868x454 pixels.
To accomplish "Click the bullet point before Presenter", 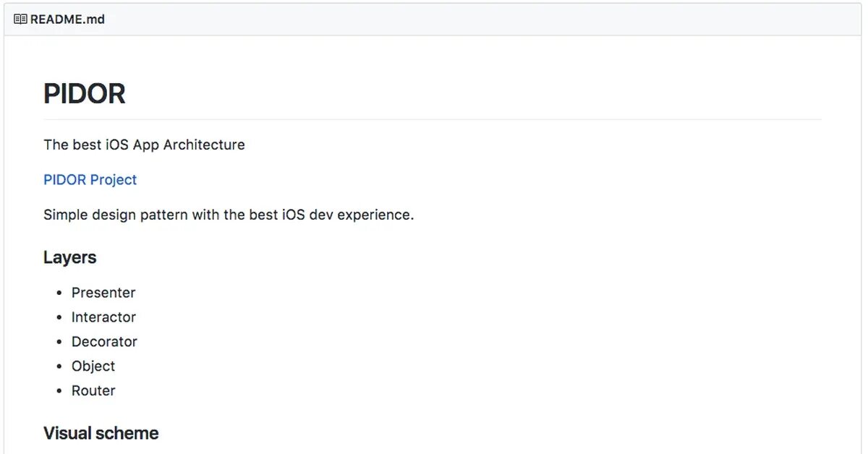I will tap(59, 294).
